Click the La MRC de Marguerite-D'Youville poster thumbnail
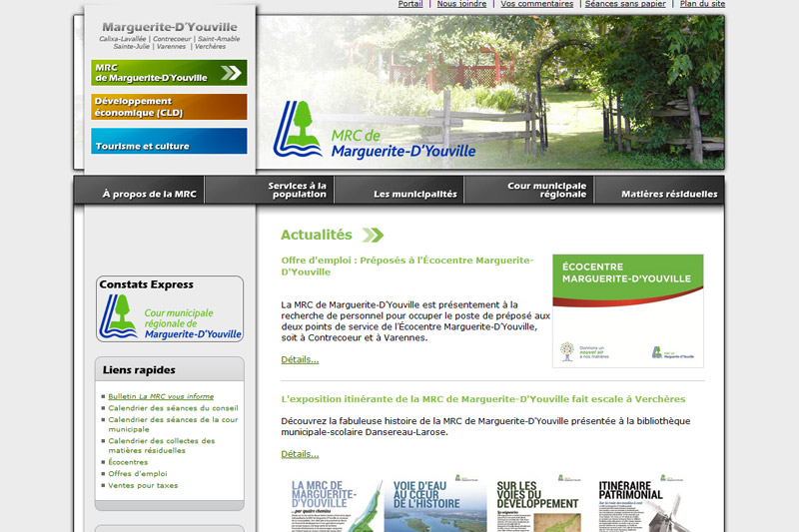This screenshot has width=799, height=532. 337,505
